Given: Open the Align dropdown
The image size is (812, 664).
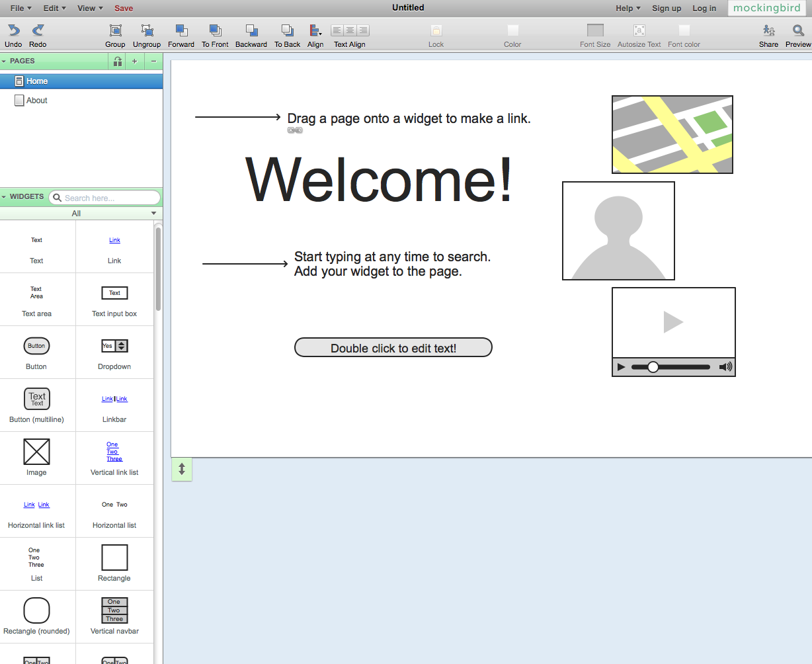Looking at the screenshot, I should pyautogui.click(x=315, y=30).
